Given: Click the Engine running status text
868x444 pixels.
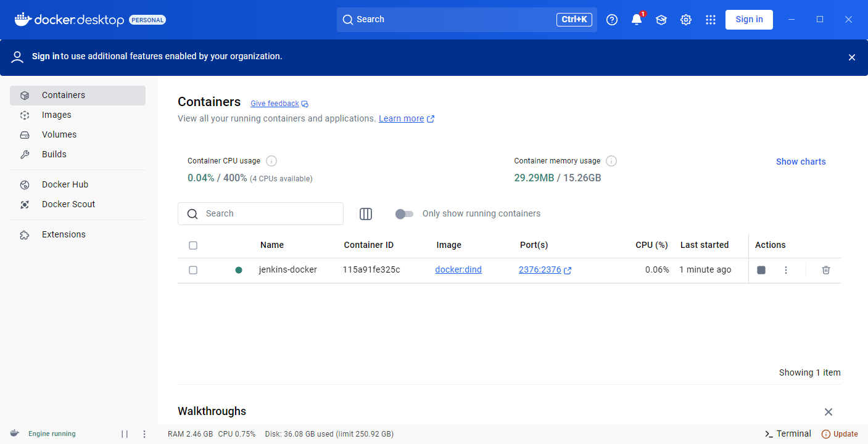Looking at the screenshot, I should pyautogui.click(x=52, y=434).
